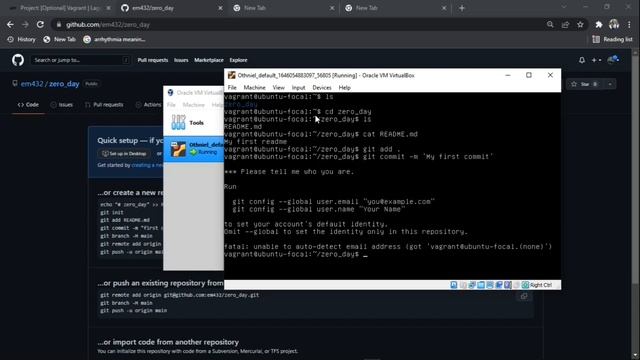Open the GitHub create new plus menu
The height and width of the screenshot is (360, 640).
coord(596,60)
